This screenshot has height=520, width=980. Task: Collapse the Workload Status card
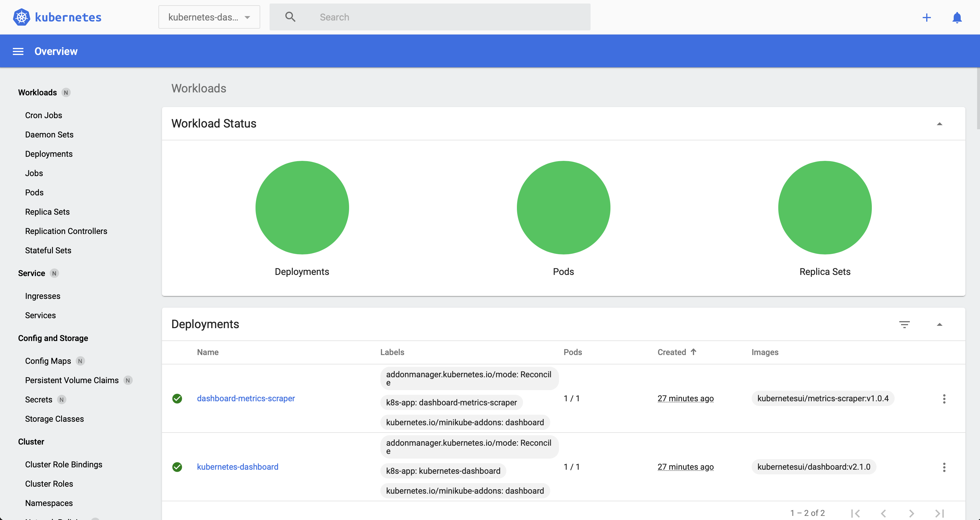tap(939, 124)
